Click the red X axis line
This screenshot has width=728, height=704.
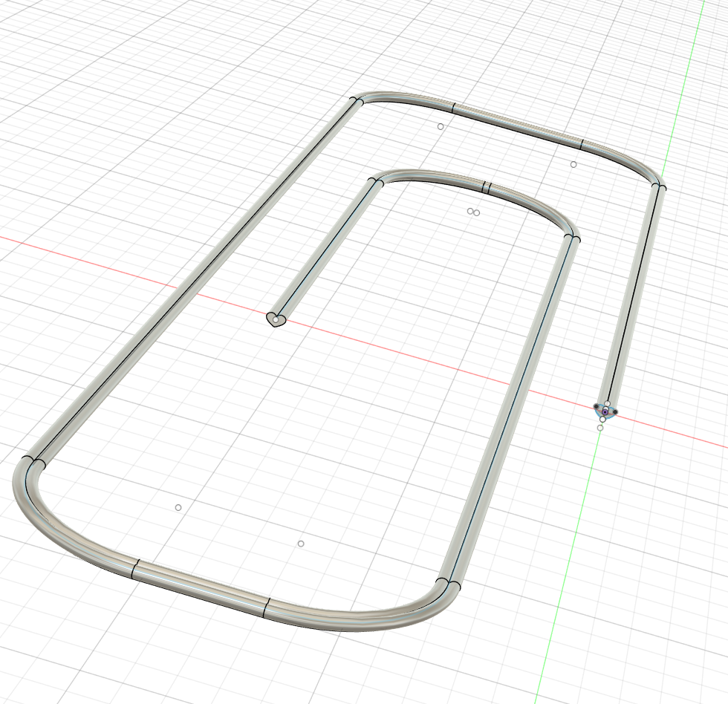coord(111,260)
